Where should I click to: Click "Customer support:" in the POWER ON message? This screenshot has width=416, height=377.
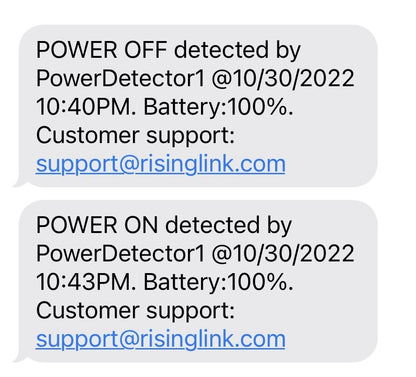tap(136, 311)
